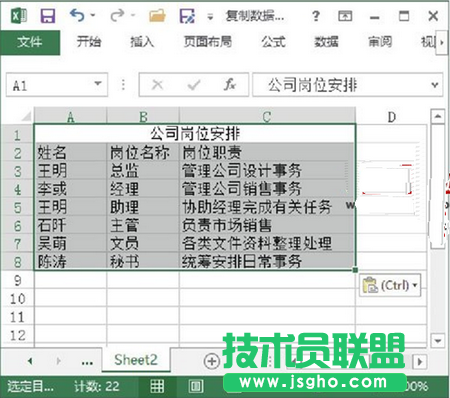
Task: Click cell containing 管理公司销售事务
Action: coord(267,189)
